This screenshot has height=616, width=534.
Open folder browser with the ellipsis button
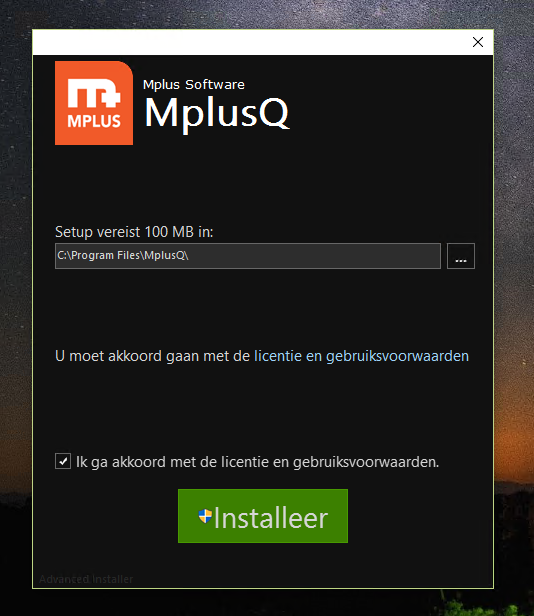pyautogui.click(x=461, y=256)
